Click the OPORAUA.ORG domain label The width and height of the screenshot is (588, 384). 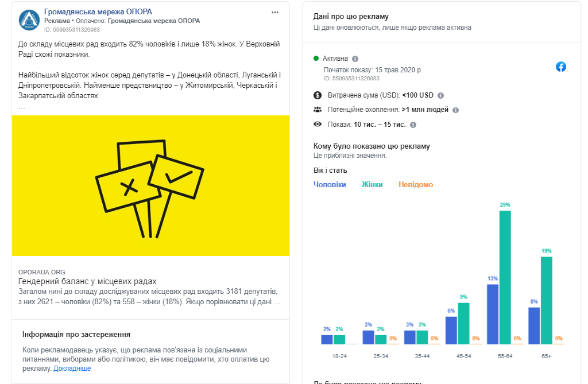(x=42, y=272)
